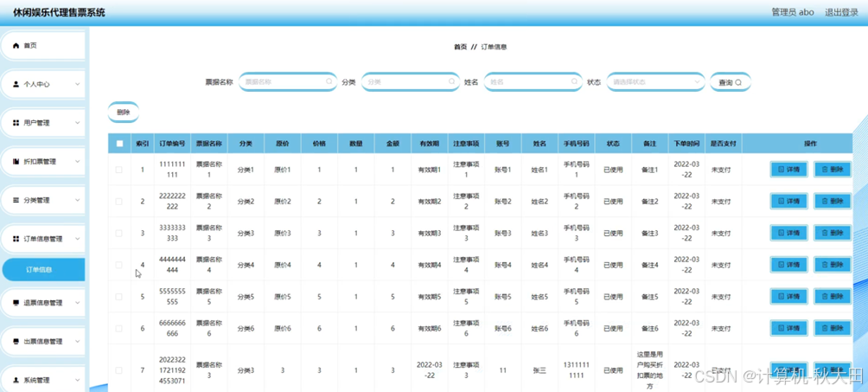Expand 出票信息管理 menu chevron

pos(78,342)
